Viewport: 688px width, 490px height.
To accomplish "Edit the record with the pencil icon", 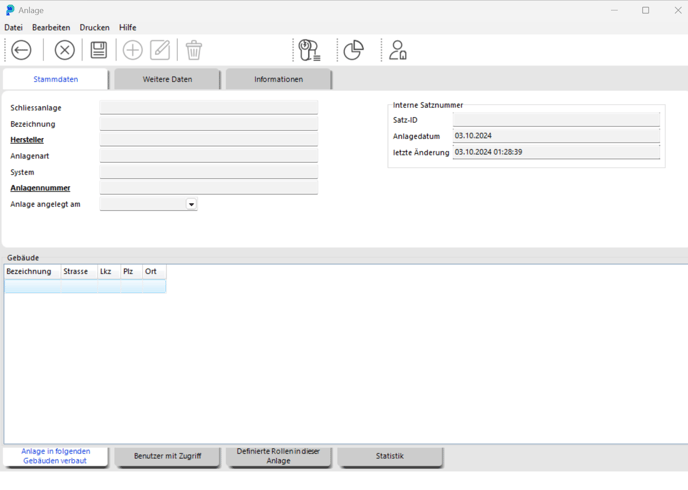I will point(160,50).
